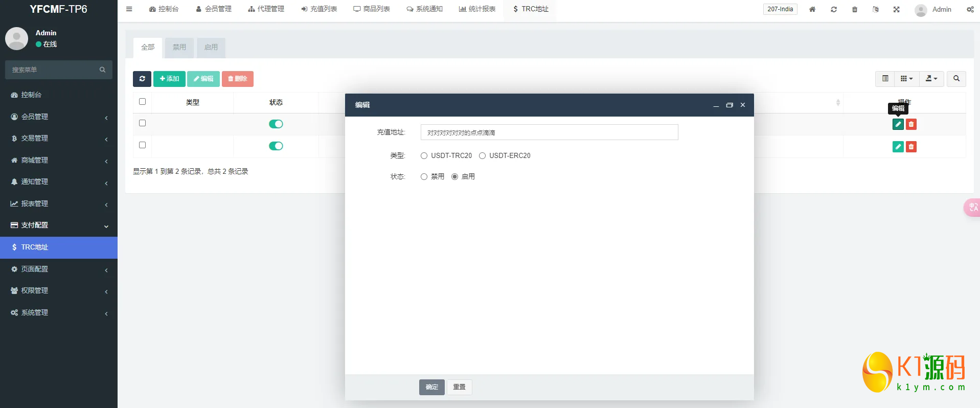980x408 pixels.
Task: Expand 系统管理 in the sidebar
Action: coord(59,312)
